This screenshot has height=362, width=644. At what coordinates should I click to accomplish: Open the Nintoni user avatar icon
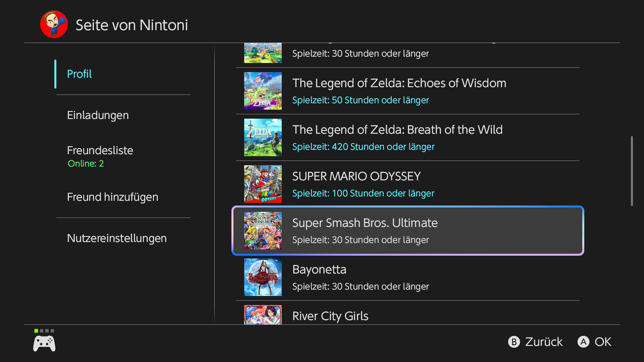[x=54, y=24]
